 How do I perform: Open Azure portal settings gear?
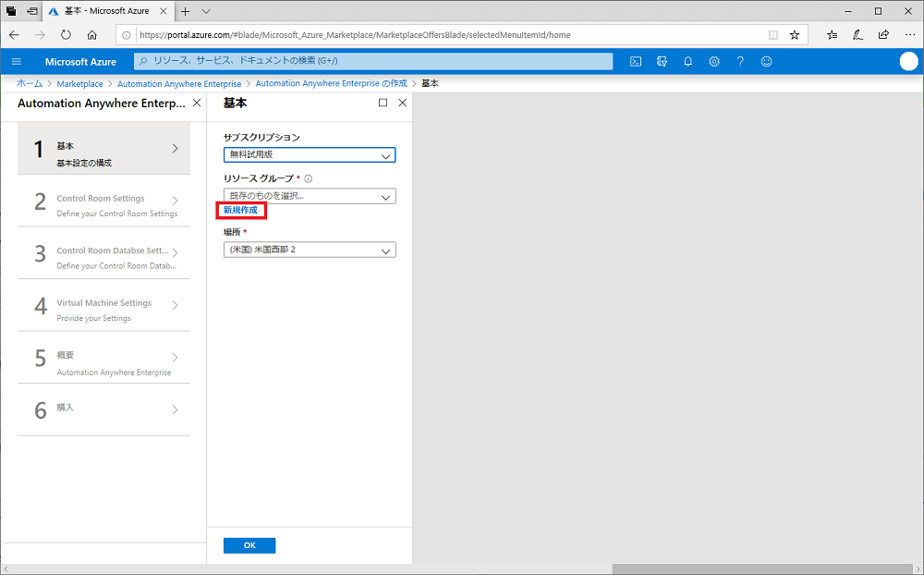point(714,61)
